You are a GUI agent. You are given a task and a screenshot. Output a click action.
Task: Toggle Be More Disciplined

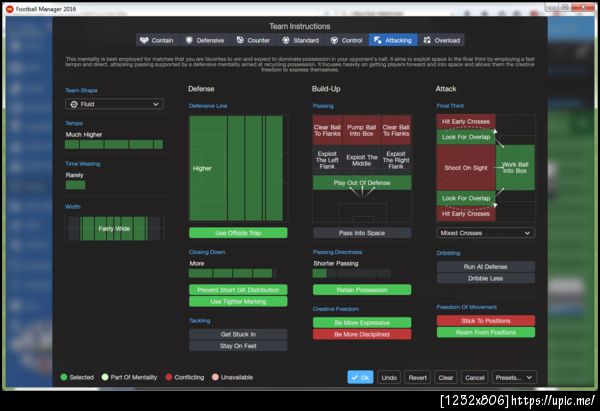click(362, 334)
